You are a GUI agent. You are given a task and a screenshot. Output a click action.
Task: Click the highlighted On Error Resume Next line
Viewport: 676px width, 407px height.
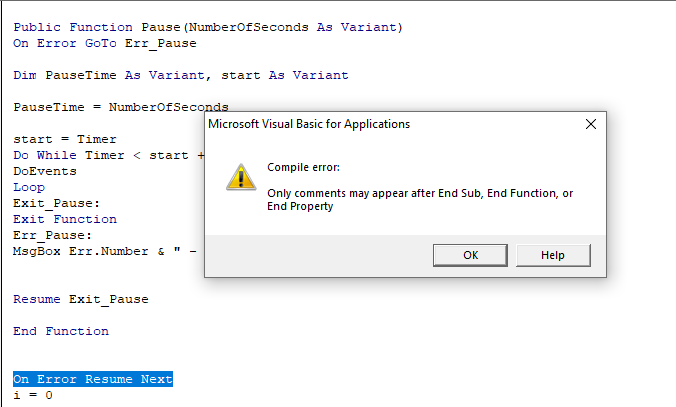[93, 379]
